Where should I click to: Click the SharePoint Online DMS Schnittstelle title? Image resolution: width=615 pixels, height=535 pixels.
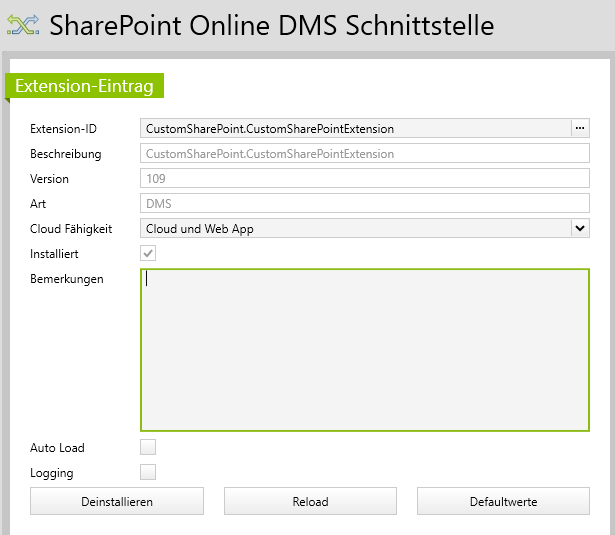coord(271,25)
